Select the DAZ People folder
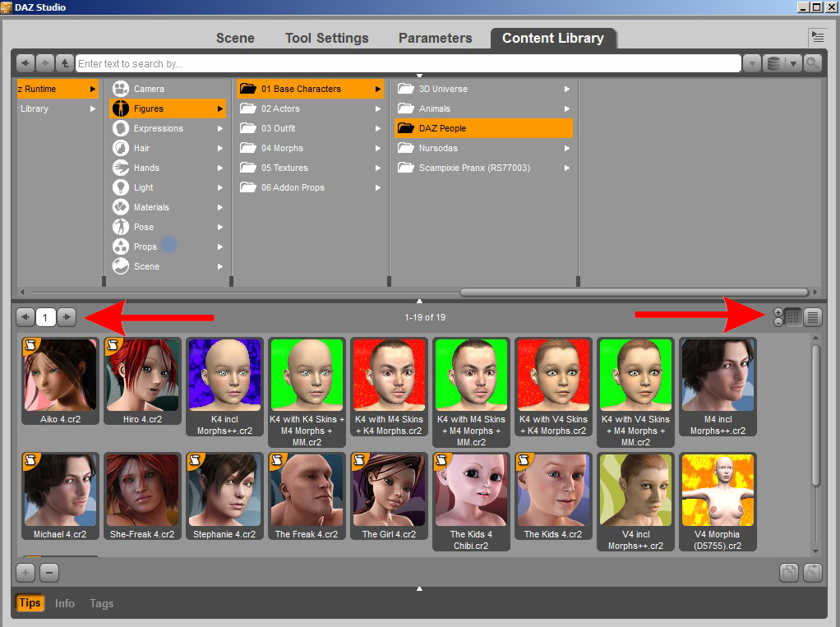This screenshot has width=840, height=627. click(483, 128)
